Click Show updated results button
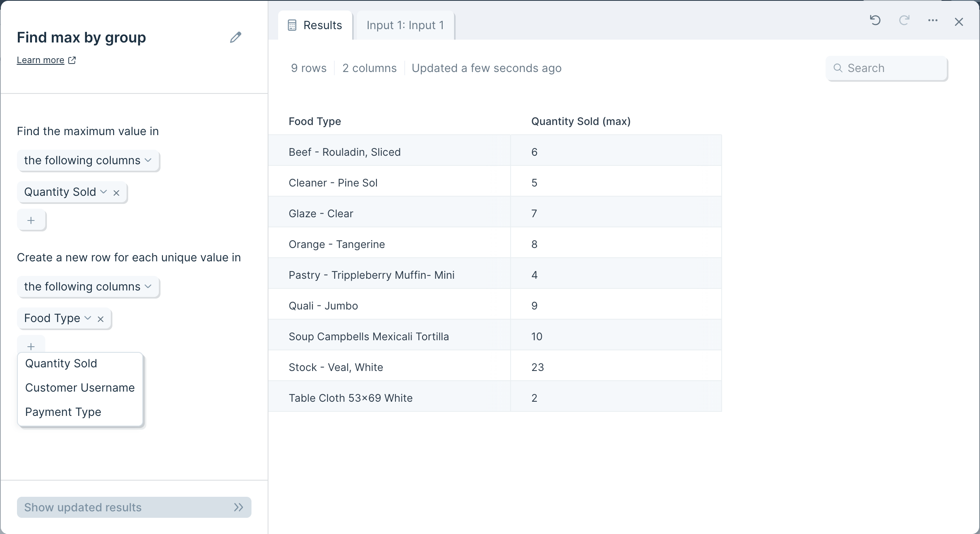 point(134,507)
